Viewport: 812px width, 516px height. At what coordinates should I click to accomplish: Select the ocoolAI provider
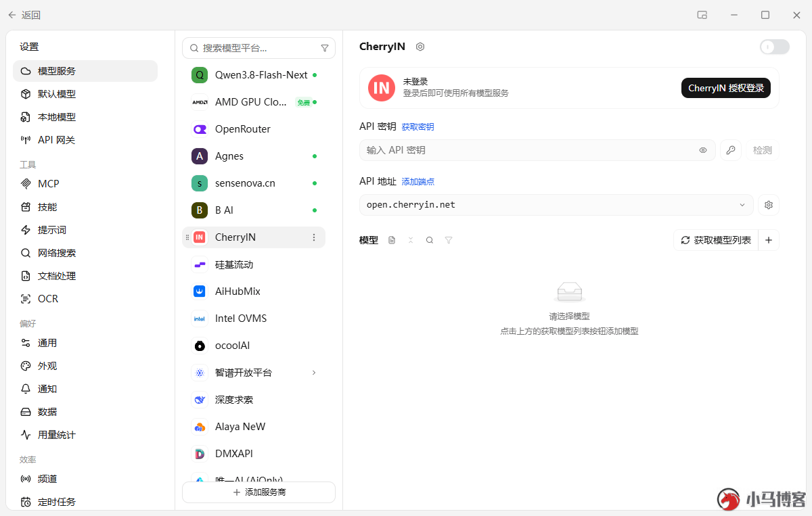(x=254, y=346)
